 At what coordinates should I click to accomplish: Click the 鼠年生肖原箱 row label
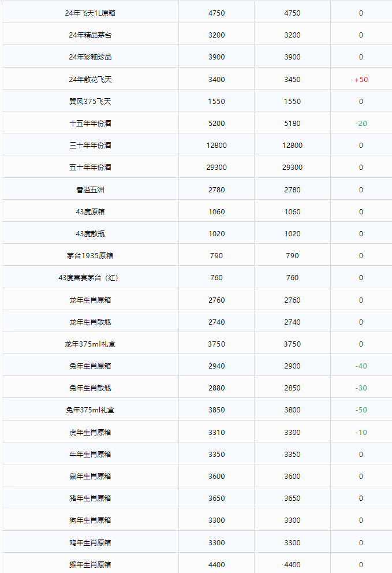(90, 477)
